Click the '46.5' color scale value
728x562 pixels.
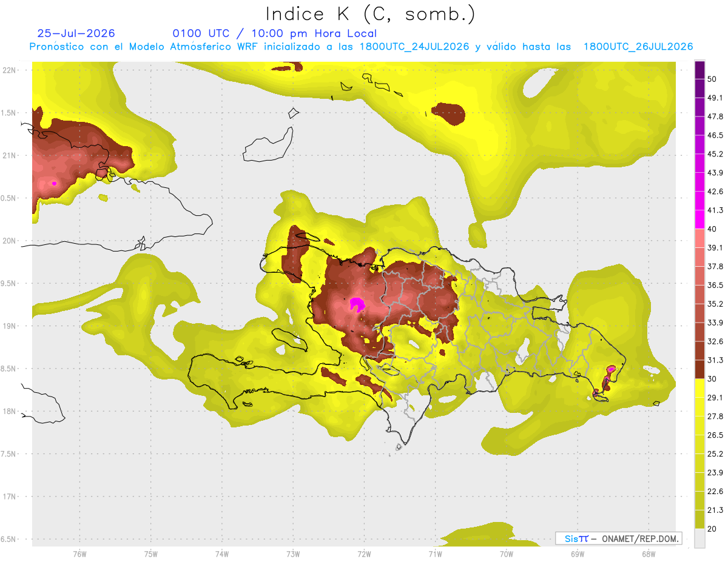click(715, 135)
